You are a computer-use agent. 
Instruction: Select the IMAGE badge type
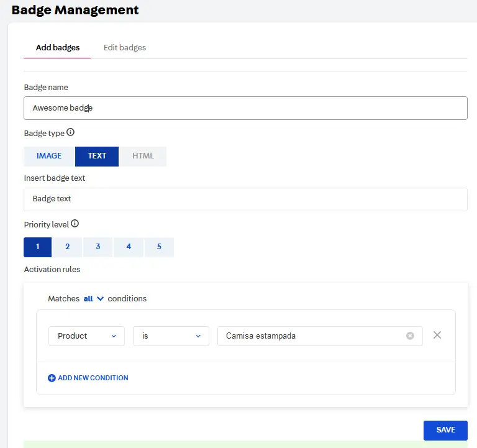tap(49, 156)
